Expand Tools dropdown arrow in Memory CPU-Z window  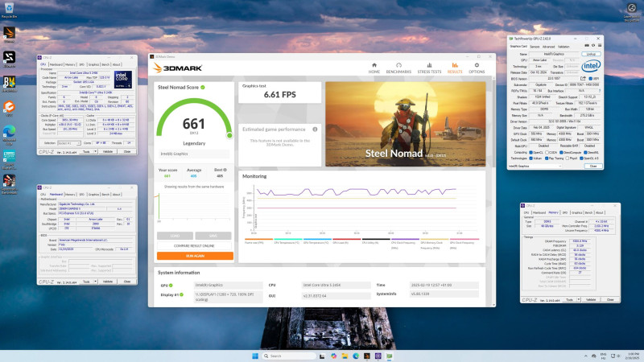(579, 299)
